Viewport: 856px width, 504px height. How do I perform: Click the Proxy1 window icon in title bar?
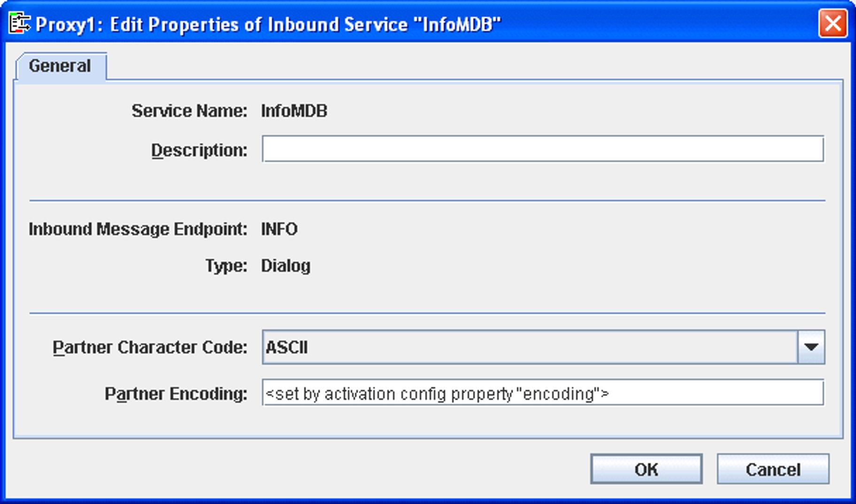coord(19,23)
